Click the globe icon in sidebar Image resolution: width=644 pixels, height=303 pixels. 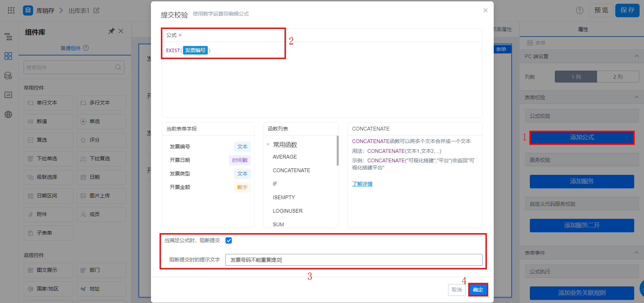[8, 114]
